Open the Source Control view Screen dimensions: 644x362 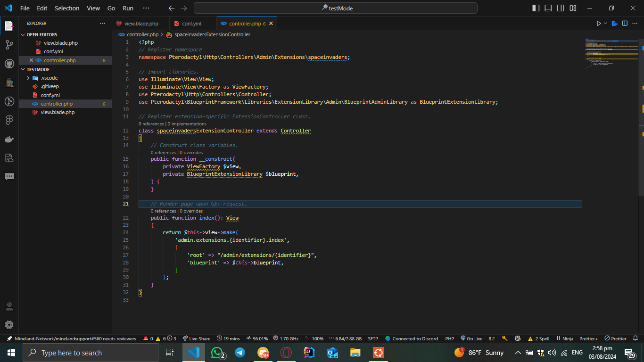9,45
